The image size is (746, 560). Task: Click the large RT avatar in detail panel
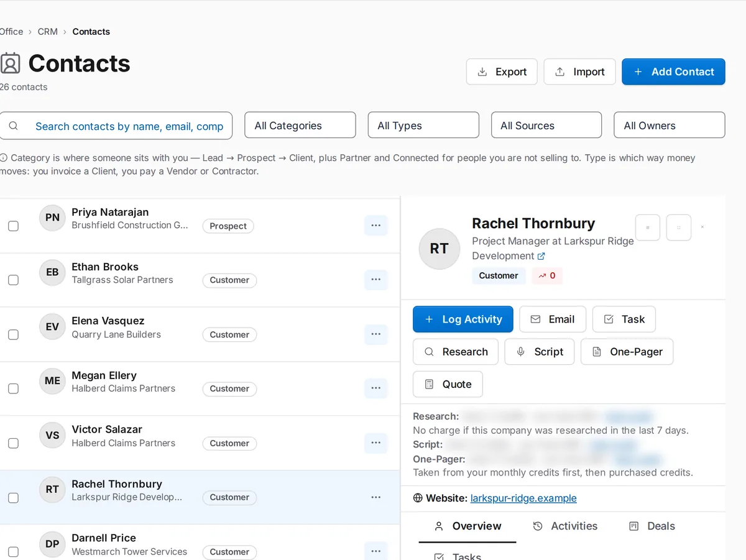pos(439,249)
